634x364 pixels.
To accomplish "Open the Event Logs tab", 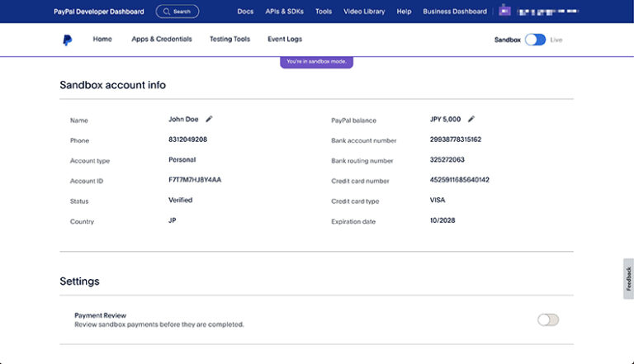I will click(285, 40).
